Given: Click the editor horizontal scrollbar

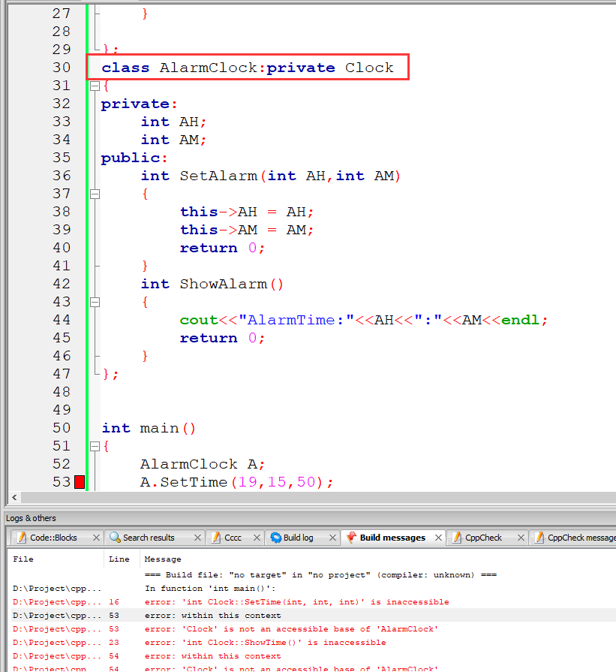Looking at the screenshot, I should (300, 498).
